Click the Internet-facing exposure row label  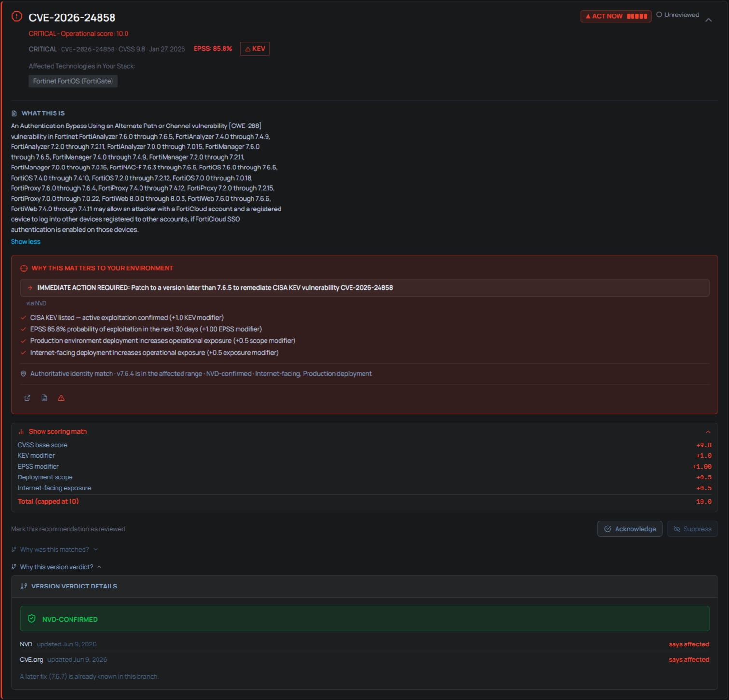coord(55,488)
